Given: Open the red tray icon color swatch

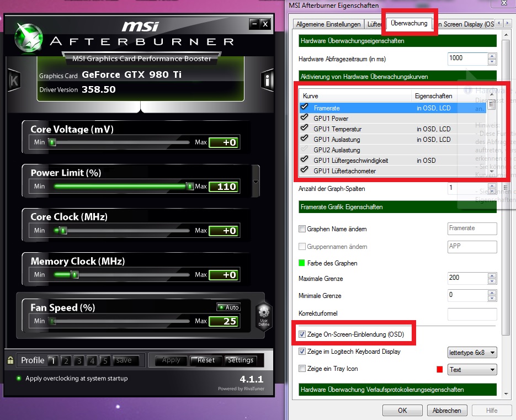Looking at the screenshot, I should click(x=440, y=369).
